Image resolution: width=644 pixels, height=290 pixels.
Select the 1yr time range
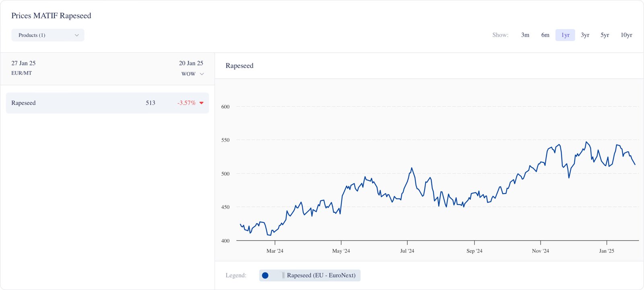point(565,35)
